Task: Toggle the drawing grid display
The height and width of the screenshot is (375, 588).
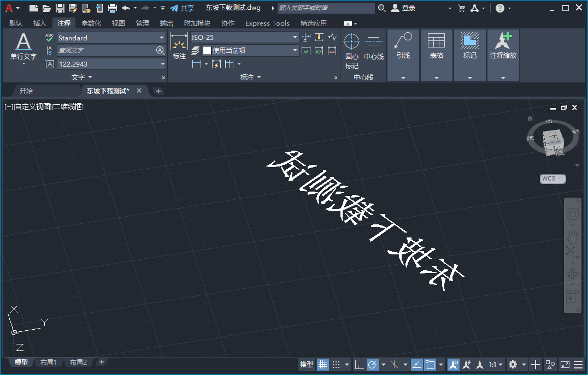Action: click(x=322, y=365)
